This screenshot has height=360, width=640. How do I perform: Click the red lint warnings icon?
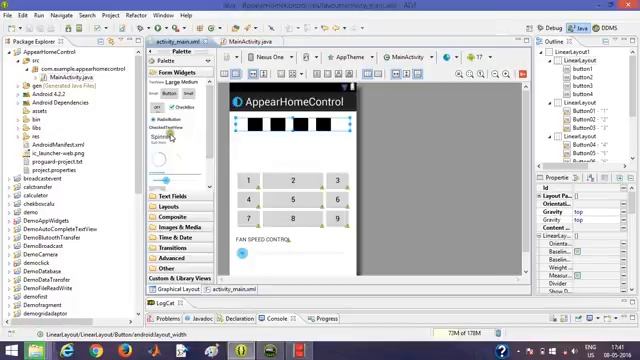522,74
